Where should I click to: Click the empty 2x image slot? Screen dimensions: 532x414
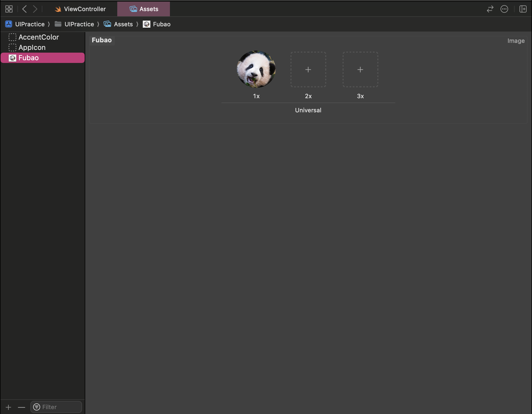[308, 69]
